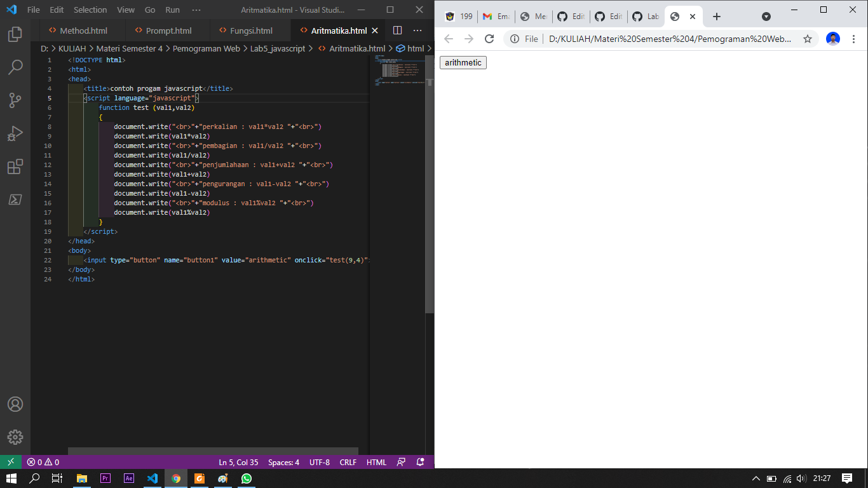Click the notifications bell in the status bar
Screen dimensions: 868x488
[x=419, y=462]
